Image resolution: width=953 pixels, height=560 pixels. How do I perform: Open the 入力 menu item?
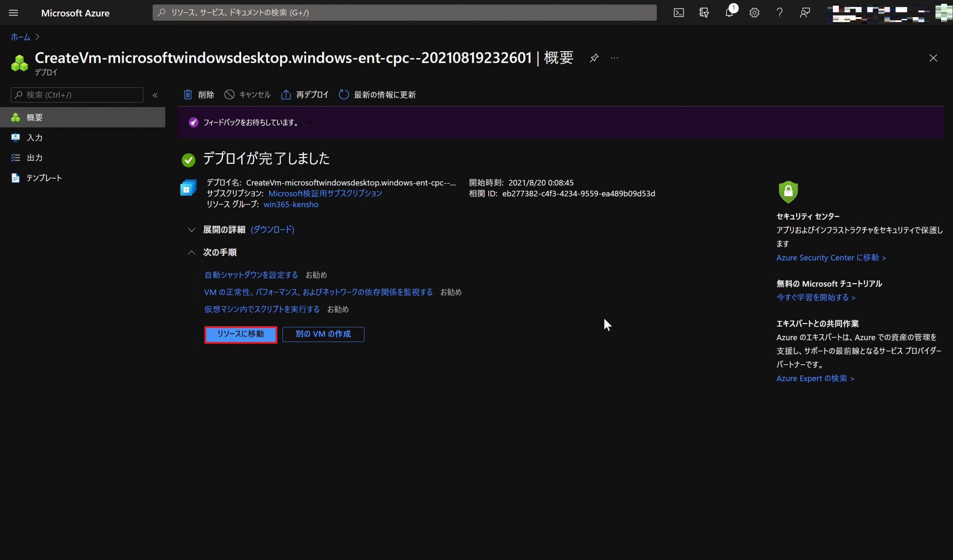(34, 138)
